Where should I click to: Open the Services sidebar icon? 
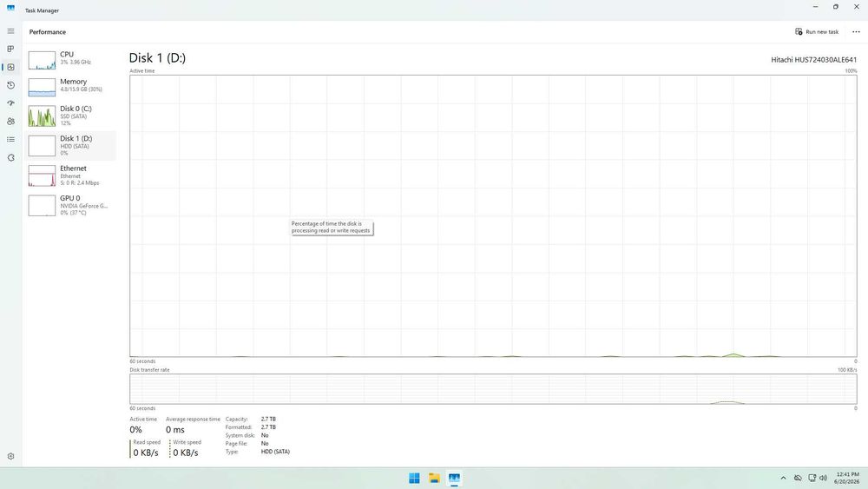[10, 158]
